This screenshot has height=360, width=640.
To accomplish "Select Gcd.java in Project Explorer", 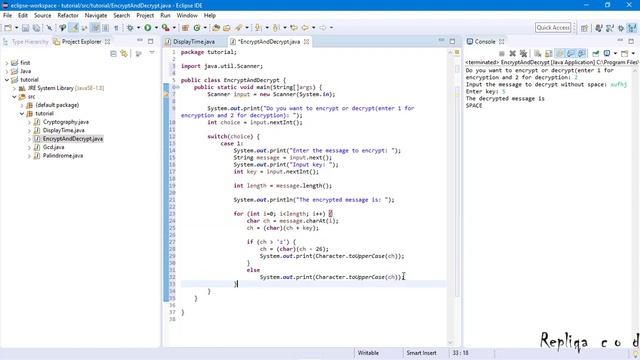I will tap(53, 147).
